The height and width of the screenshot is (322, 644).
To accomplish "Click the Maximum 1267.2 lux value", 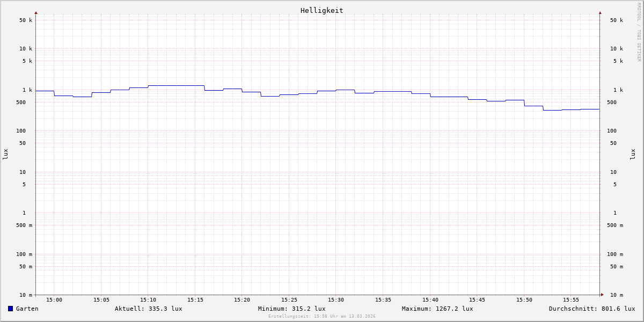I will (x=437, y=309).
